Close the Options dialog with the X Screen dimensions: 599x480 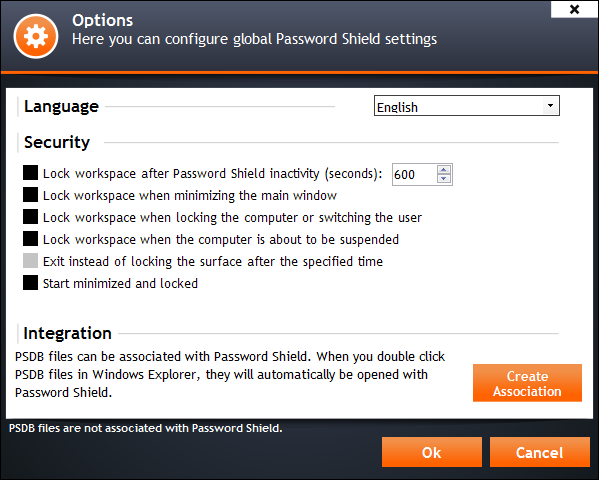coord(574,9)
